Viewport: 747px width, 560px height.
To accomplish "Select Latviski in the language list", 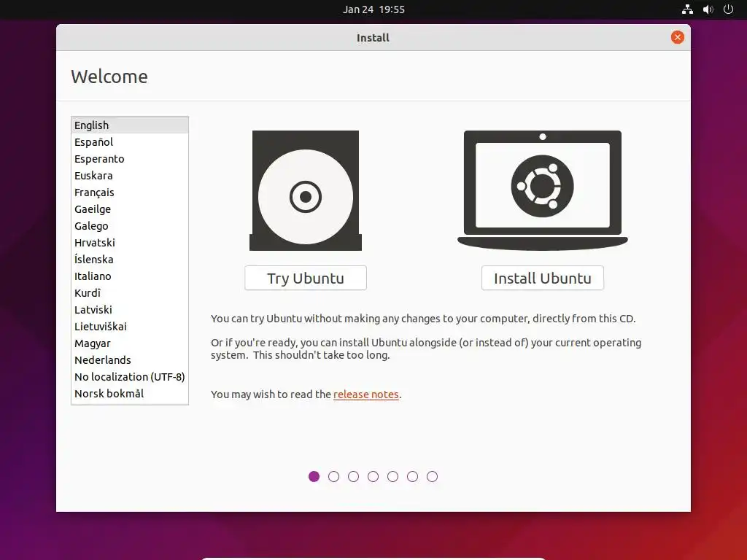I will [x=130, y=309].
